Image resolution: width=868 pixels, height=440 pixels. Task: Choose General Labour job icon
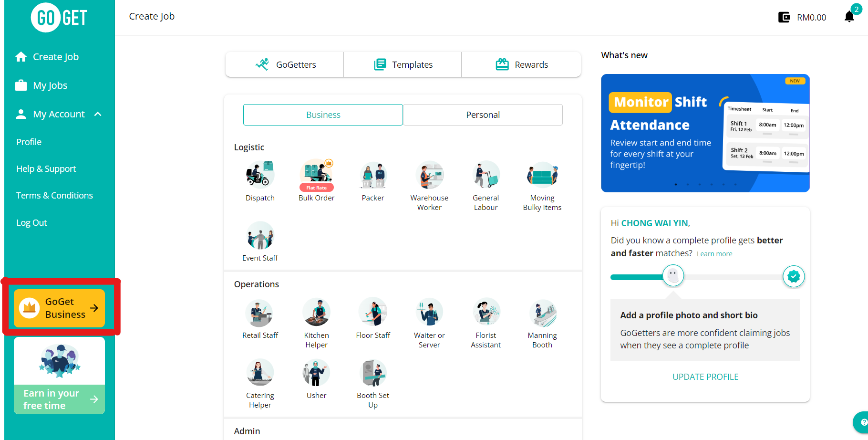click(486, 175)
